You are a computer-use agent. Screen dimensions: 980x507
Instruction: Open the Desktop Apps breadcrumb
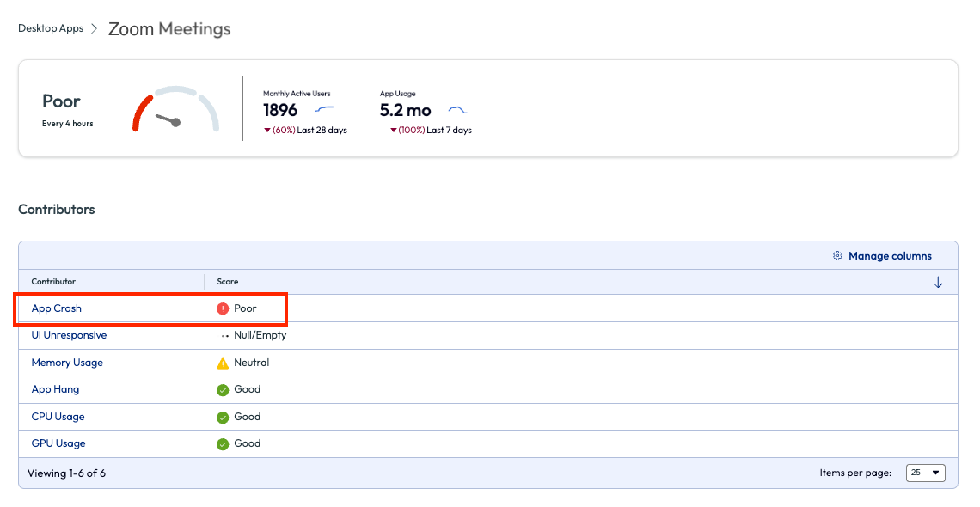coord(51,28)
